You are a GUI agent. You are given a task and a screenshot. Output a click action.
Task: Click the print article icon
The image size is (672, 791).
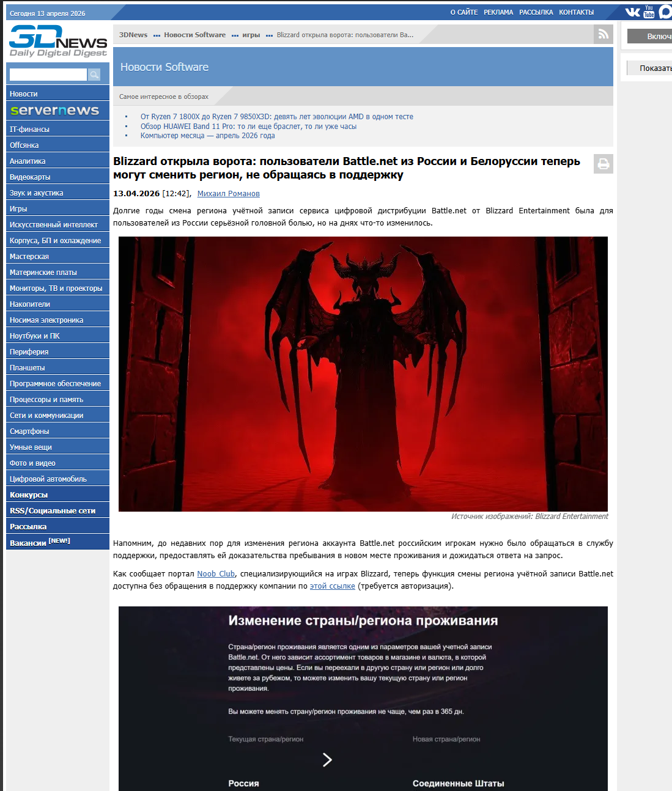pyautogui.click(x=603, y=163)
